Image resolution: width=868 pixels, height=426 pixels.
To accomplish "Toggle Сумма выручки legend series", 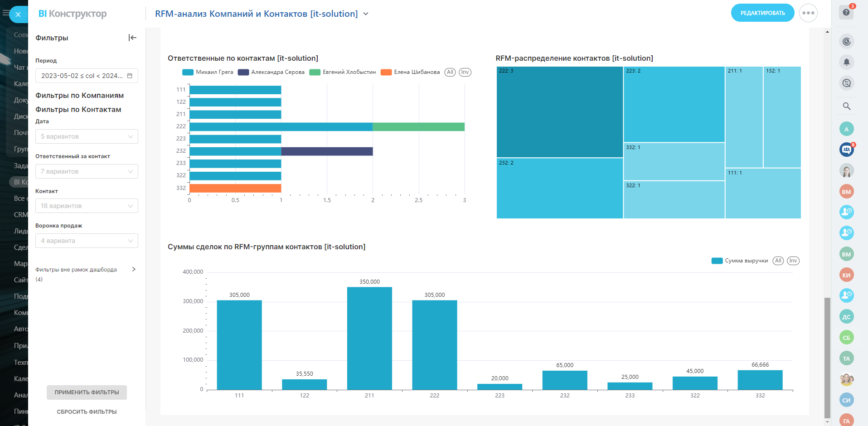I will click(x=740, y=261).
